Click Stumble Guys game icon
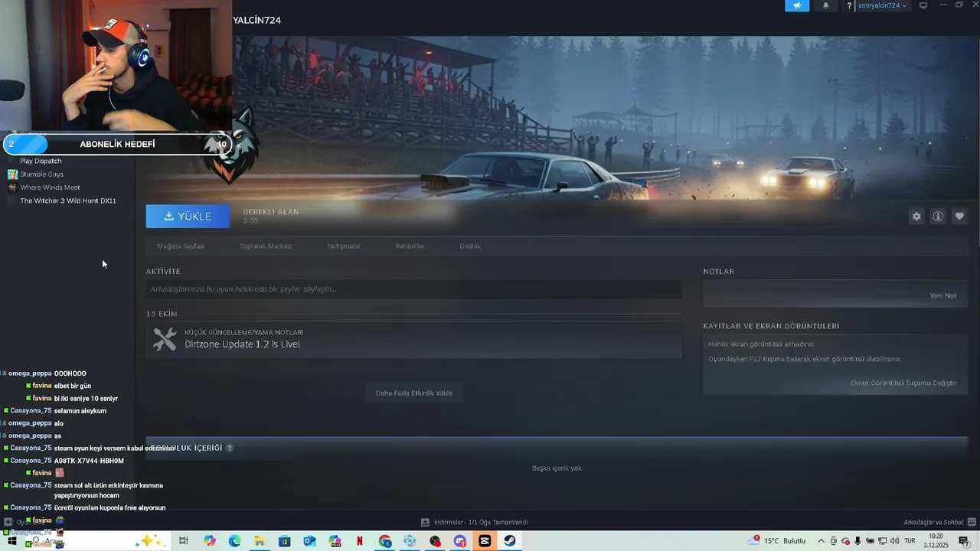The width and height of the screenshot is (980, 551). click(12, 174)
